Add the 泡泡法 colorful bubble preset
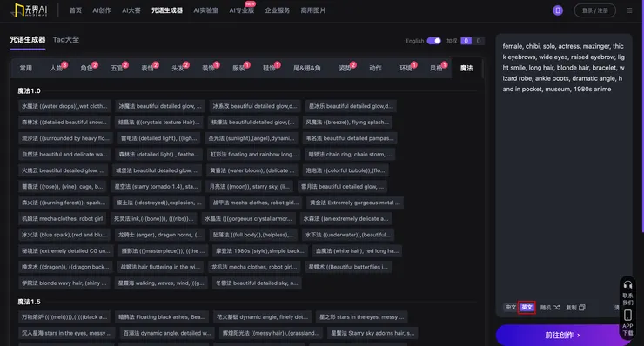Viewport: 644px width, 346px height. [345, 170]
